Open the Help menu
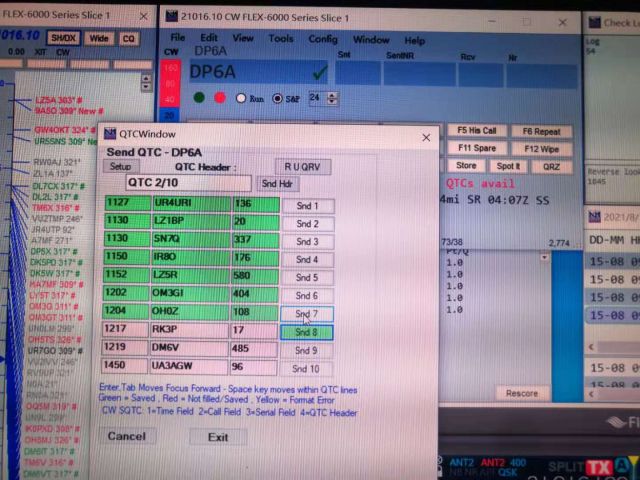This screenshot has height=480, width=640. (x=415, y=41)
